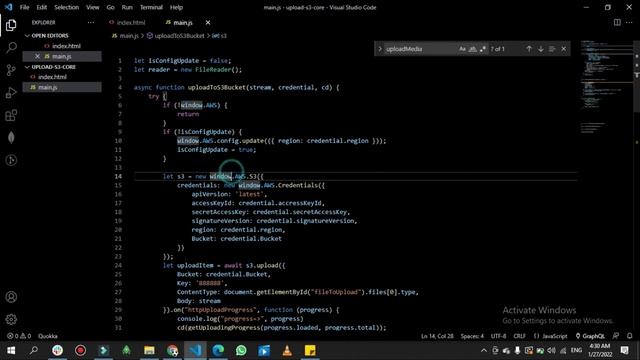Viewport: 640px width, 360px height.
Task: Open the File menu
Action: point(24,7)
